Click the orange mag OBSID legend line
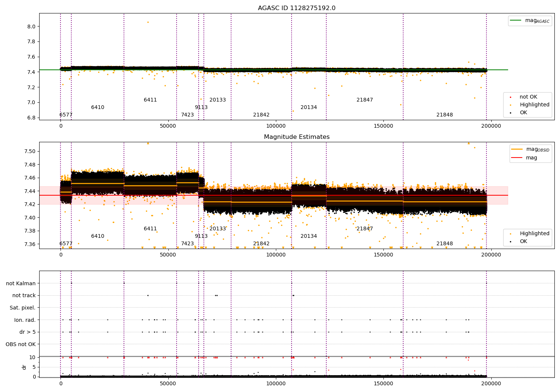The height and width of the screenshot is (392, 560). [x=517, y=149]
